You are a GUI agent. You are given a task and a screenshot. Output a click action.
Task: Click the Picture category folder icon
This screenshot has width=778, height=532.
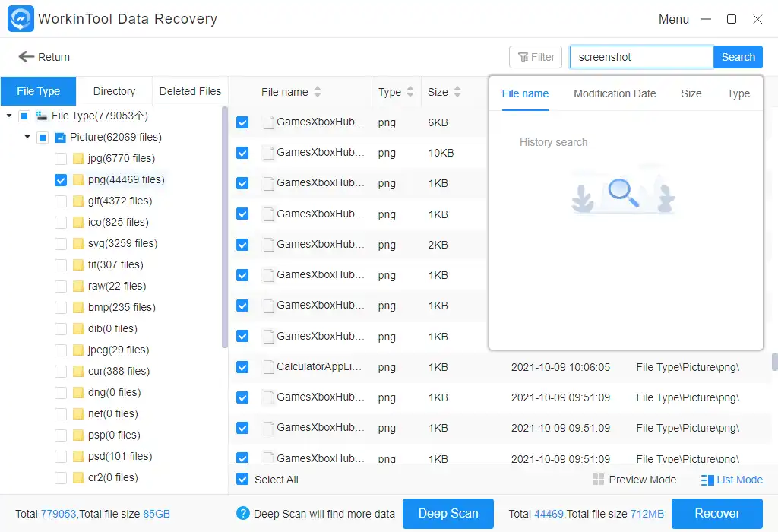(x=60, y=138)
